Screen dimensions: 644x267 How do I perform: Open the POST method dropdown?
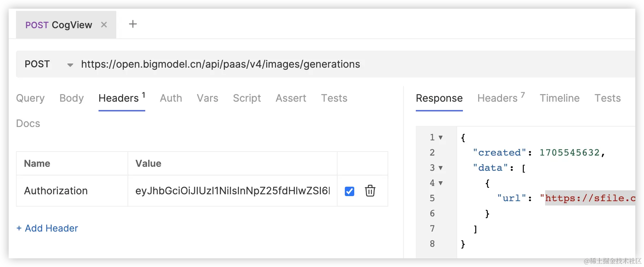pos(70,65)
